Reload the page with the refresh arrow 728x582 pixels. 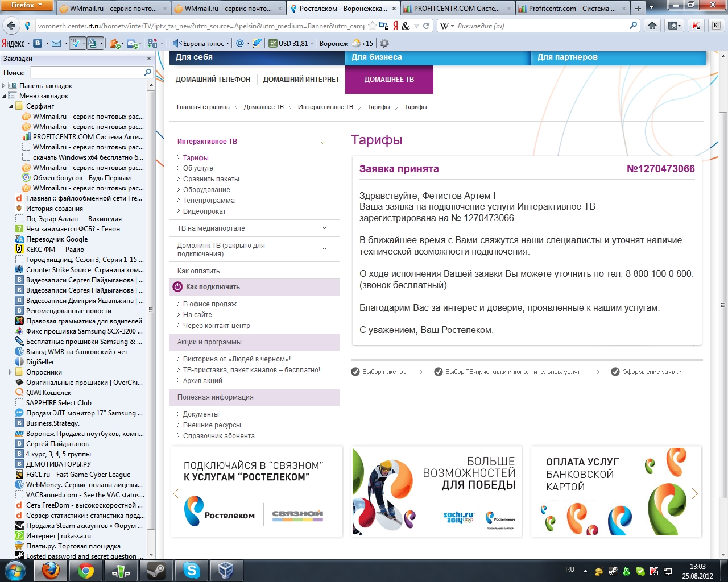[x=427, y=26]
